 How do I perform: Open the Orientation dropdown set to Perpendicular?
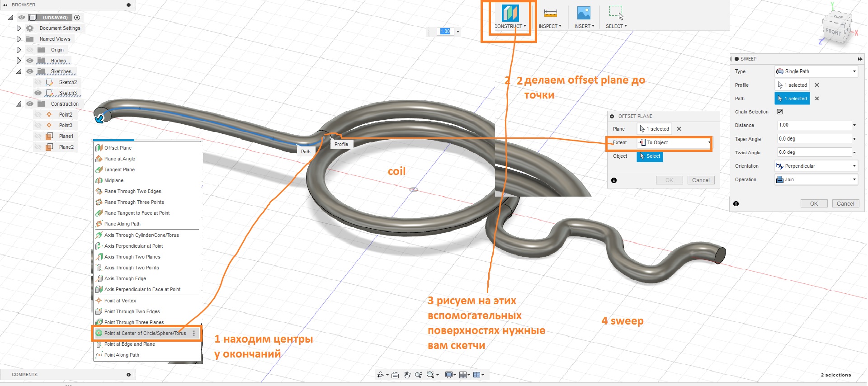[816, 166]
